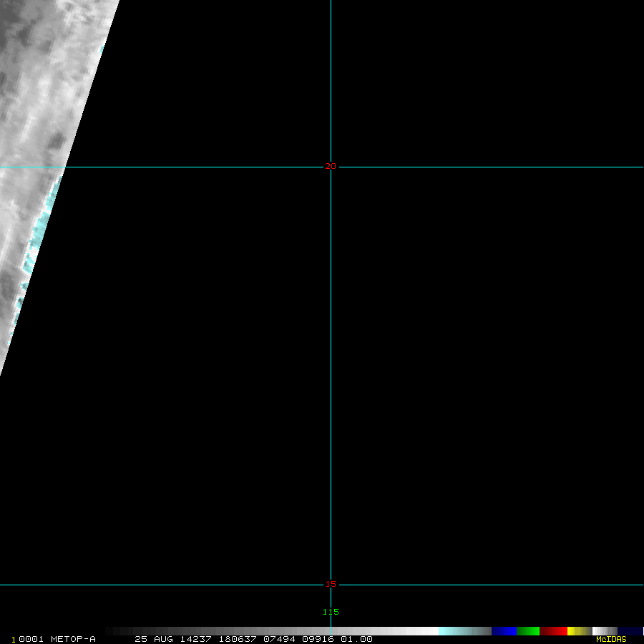Click the 01.00 value in status line

(356, 639)
